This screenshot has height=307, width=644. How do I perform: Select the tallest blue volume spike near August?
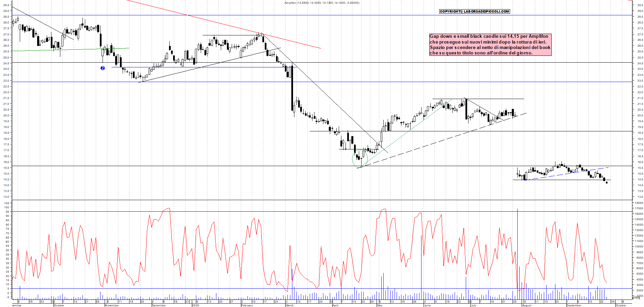tap(517, 254)
